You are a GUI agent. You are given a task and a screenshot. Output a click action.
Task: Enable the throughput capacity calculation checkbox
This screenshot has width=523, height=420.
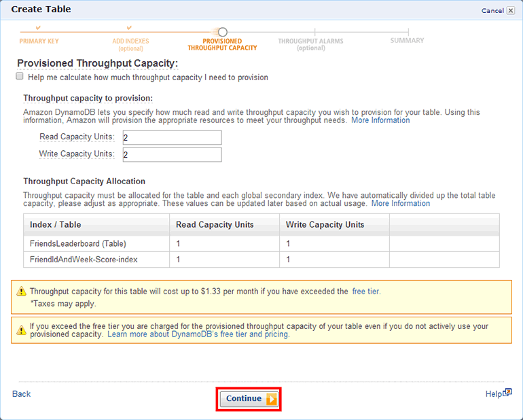click(x=20, y=77)
